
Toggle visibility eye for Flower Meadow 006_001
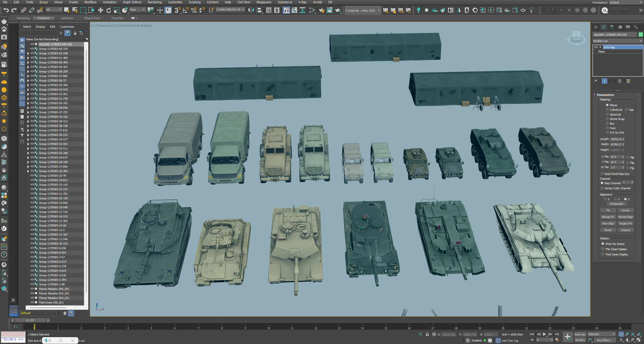[x=32, y=289]
